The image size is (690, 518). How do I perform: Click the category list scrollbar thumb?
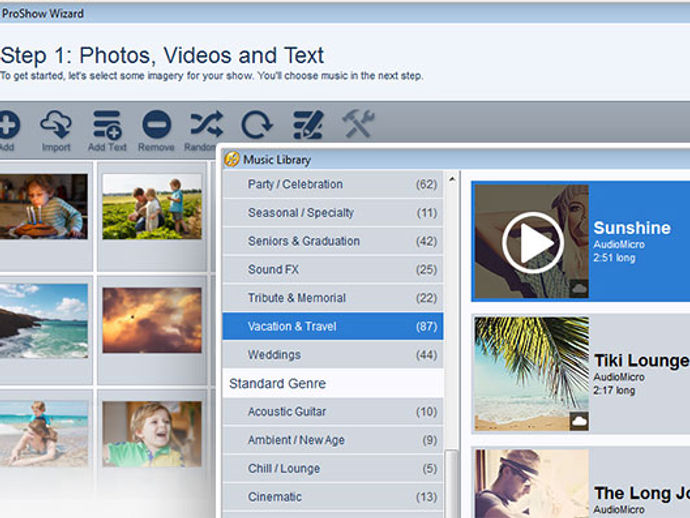coord(451,484)
